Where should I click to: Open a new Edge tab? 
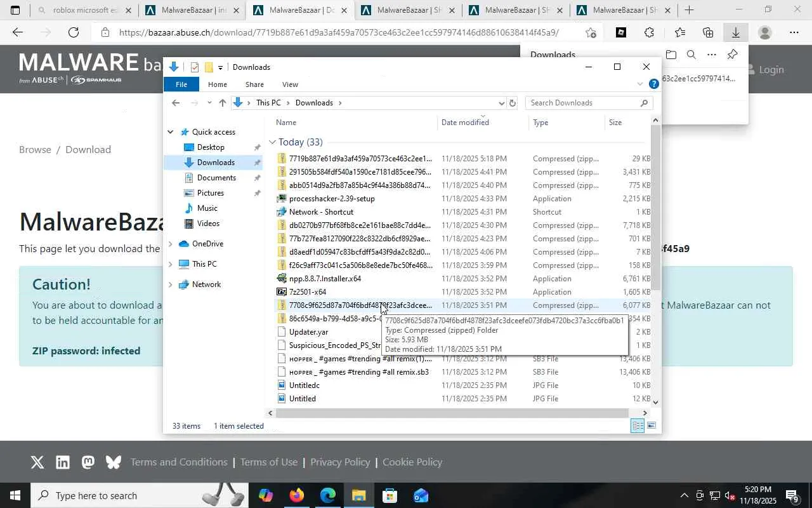(x=689, y=10)
